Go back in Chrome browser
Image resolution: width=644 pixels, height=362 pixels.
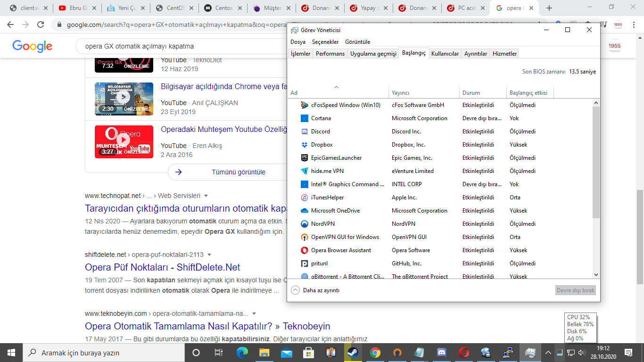(x=10, y=25)
